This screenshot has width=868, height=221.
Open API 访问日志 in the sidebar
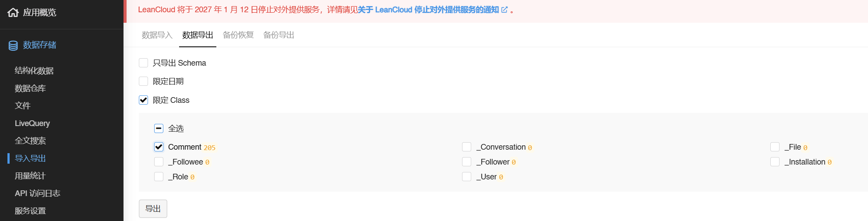tap(37, 193)
